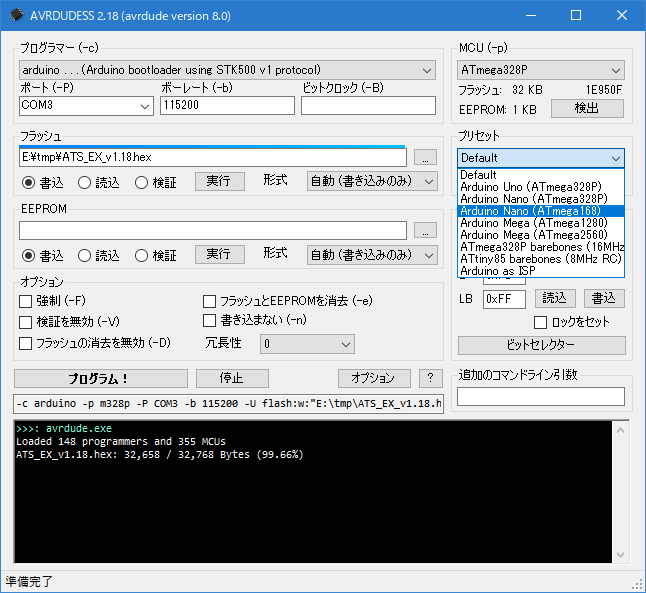Click the EEPROM 実行 execute button
Viewport: 646px width, 593px height.
pyautogui.click(x=220, y=254)
